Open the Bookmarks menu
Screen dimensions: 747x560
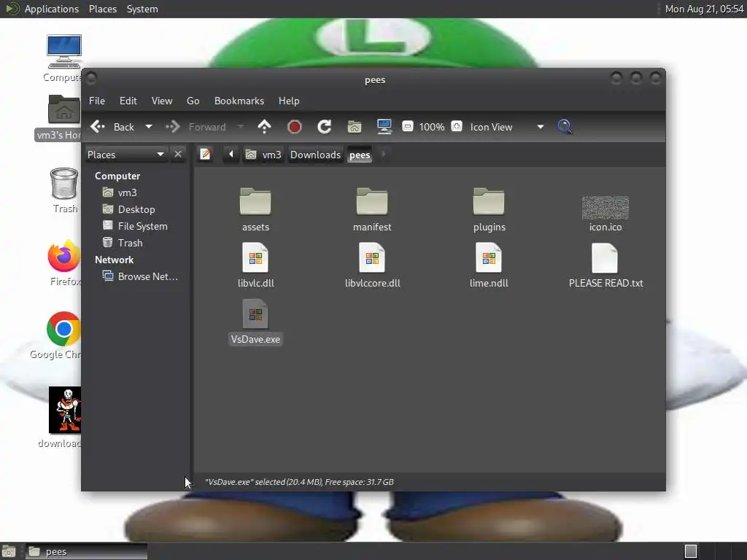[239, 101]
